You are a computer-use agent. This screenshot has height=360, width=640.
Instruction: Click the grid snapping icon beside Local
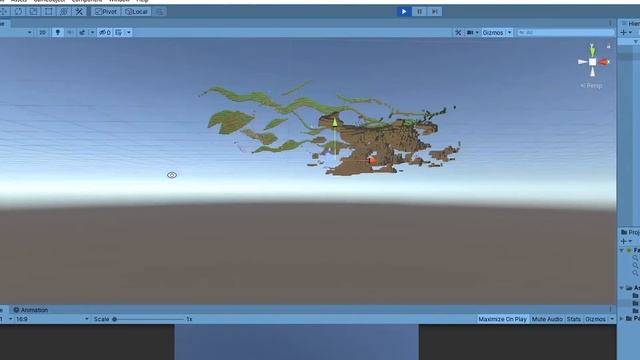coord(160,11)
